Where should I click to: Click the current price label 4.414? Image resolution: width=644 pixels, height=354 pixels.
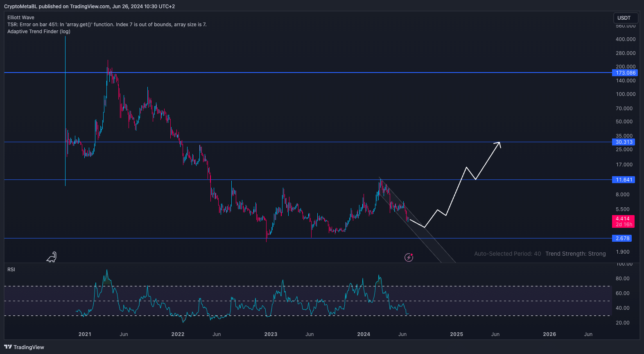(623, 222)
